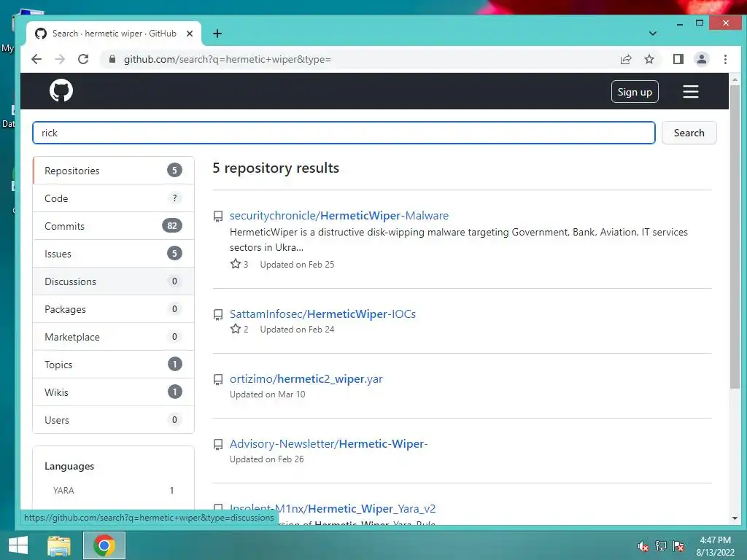747x560 pixels.
Task: Focus the search field containing 'rick'
Action: pyautogui.click(x=344, y=133)
